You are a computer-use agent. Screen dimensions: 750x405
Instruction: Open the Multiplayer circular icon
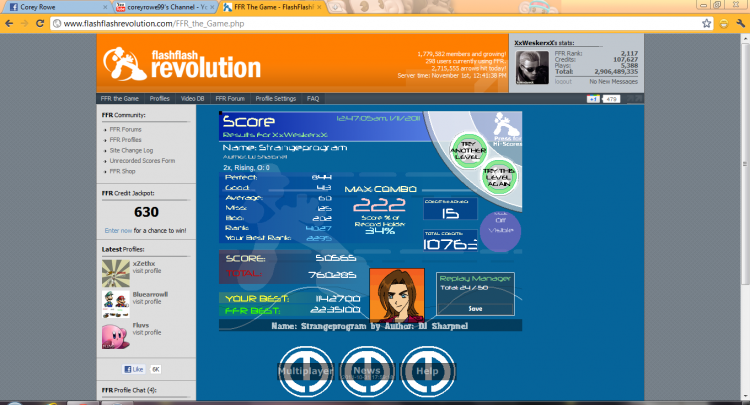(306, 371)
